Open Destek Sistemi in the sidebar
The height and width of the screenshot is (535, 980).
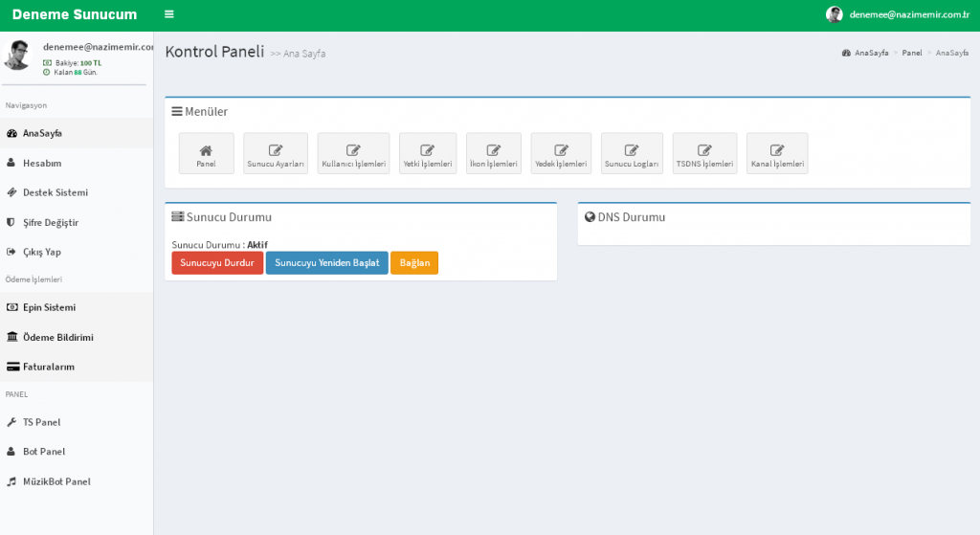click(77, 192)
